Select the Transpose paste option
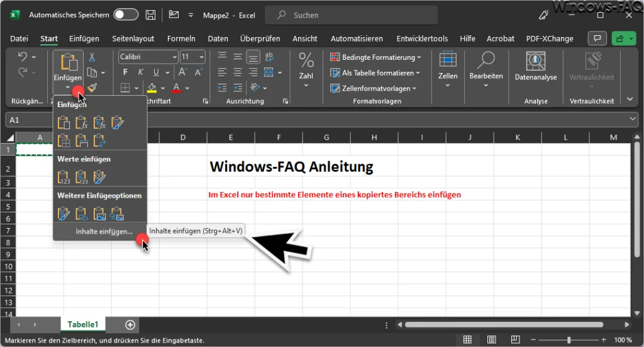Viewport: 644px width, 347px height. point(99,140)
